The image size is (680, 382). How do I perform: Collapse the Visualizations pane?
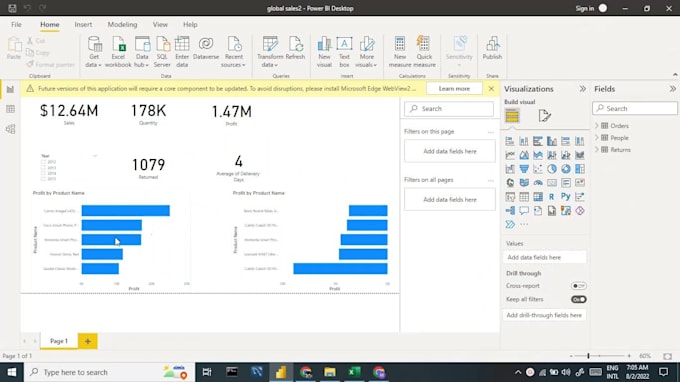tap(582, 88)
